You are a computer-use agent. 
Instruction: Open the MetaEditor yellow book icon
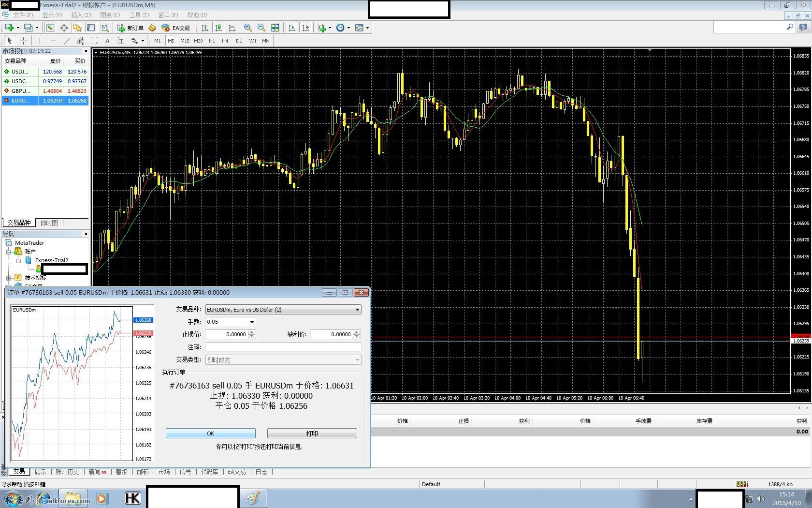pyautogui.click(x=152, y=28)
